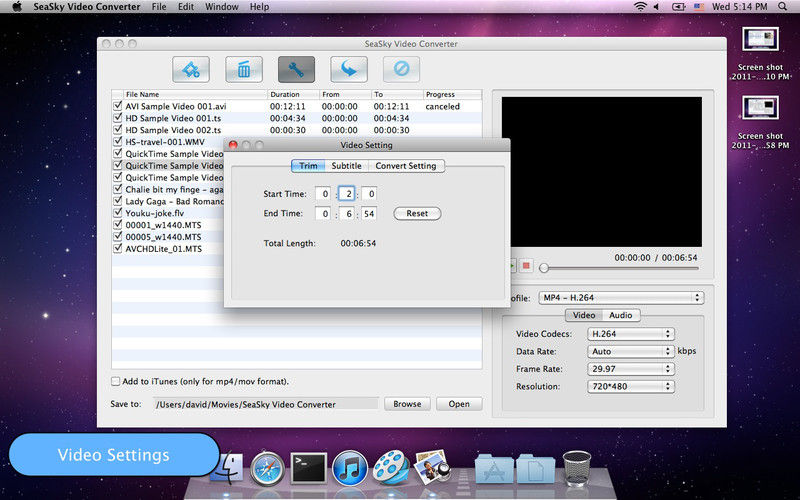Click the blue arrow Convert toolbar icon

click(349, 69)
